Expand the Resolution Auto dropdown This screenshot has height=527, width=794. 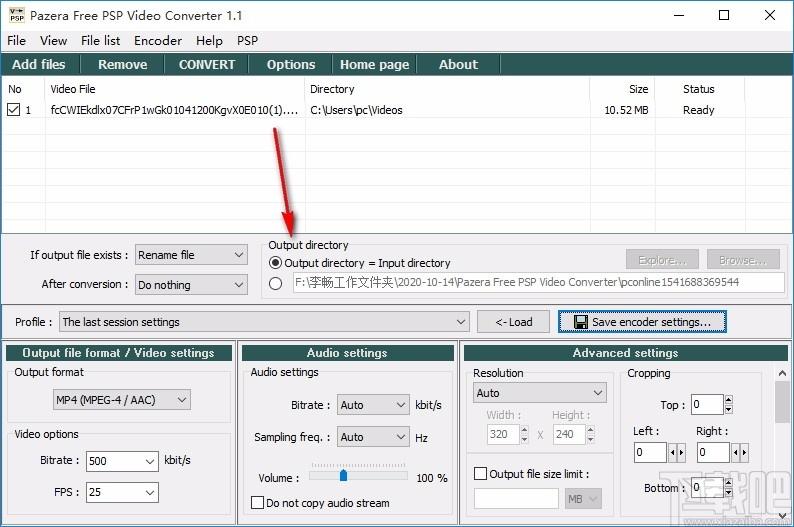point(540,393)
